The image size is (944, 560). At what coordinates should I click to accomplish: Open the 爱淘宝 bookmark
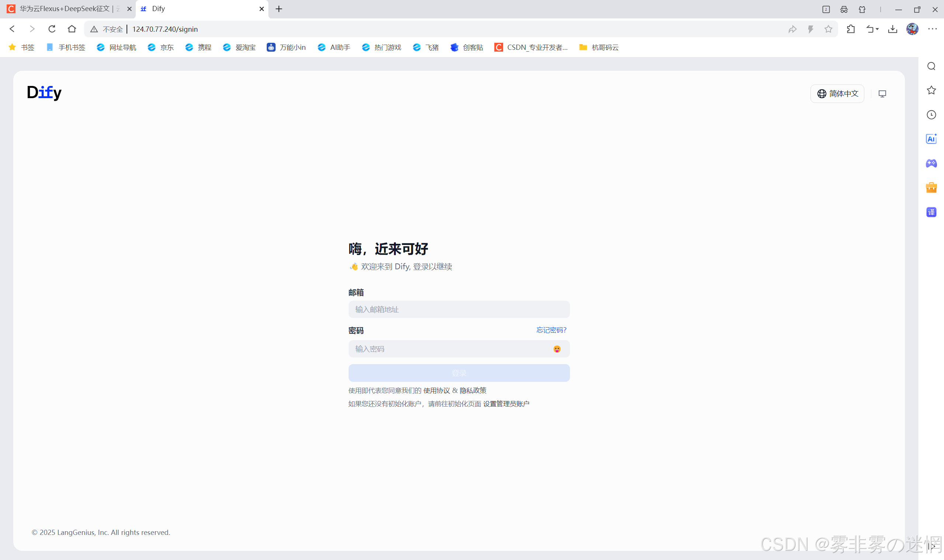tap(239, 47)
